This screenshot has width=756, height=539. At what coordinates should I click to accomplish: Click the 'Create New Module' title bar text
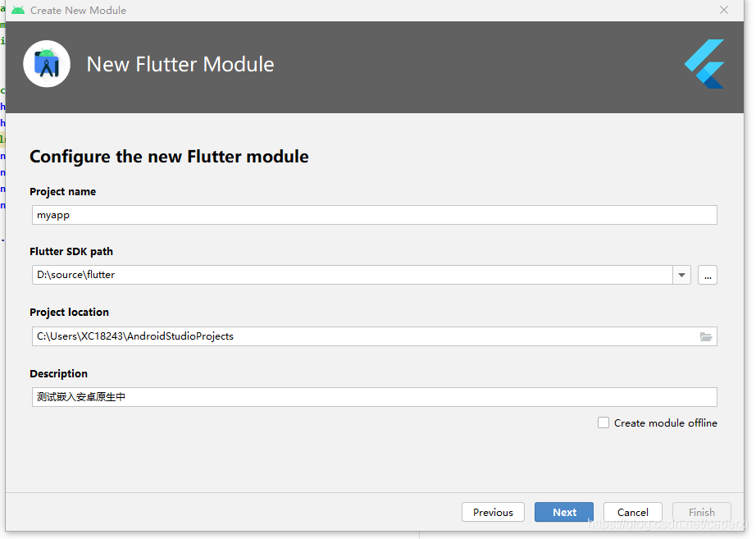point(78,10)
